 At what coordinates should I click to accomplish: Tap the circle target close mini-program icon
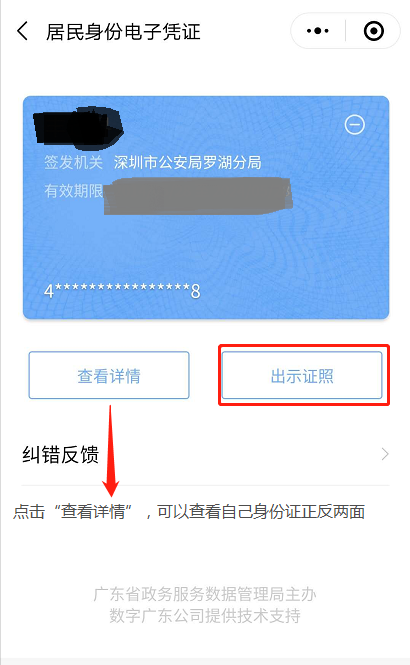[374, 31]
